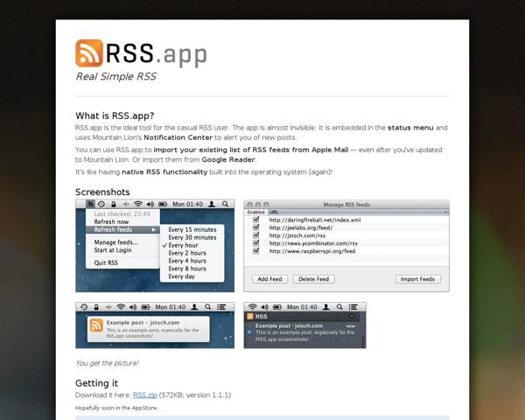Click the RSS status icon above the dropdown menu
The width and height of the screenshot is (525, 420).
click(x=91, y=204)
